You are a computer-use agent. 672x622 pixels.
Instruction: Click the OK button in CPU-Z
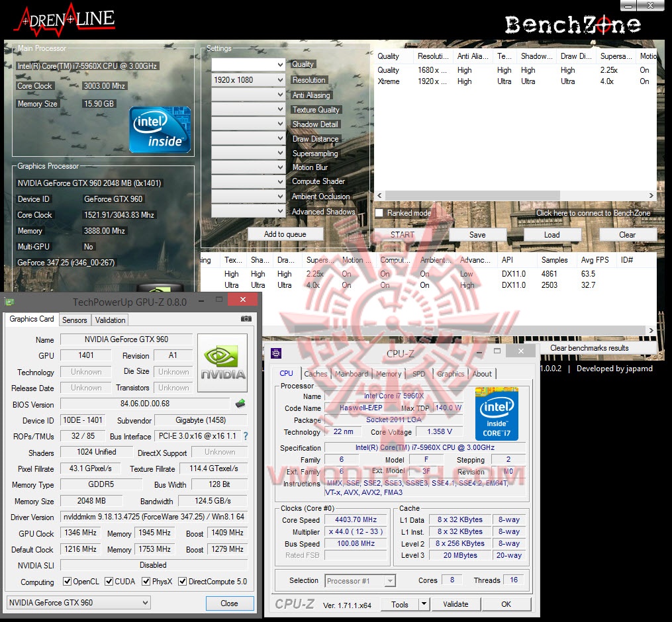(506, 604)
